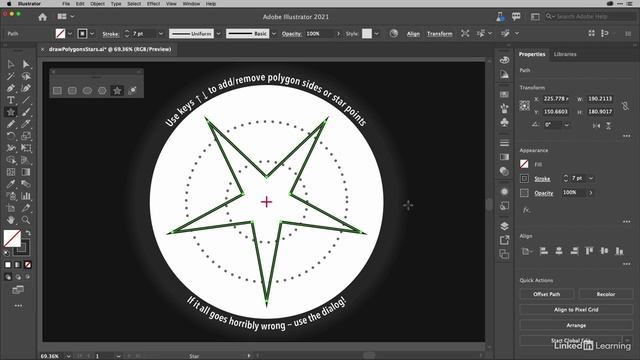
Task: Click the Arrange quick action button
Action: (576, 325)
